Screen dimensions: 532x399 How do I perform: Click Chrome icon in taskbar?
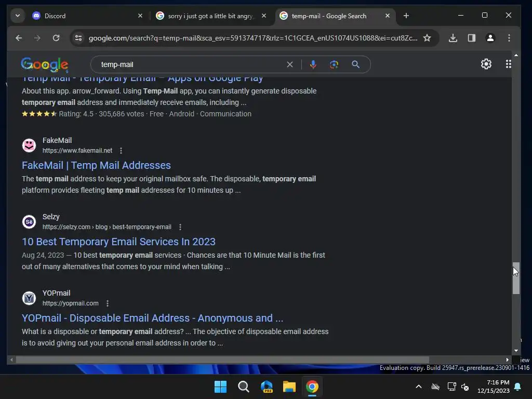[312, 387]
